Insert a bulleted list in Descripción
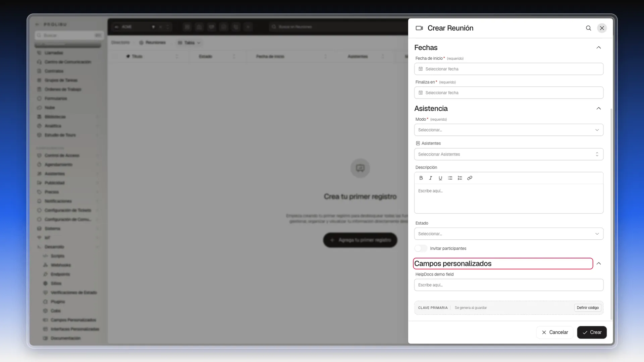The width and height of the screenshot is (644, 362). click(450, 178)
